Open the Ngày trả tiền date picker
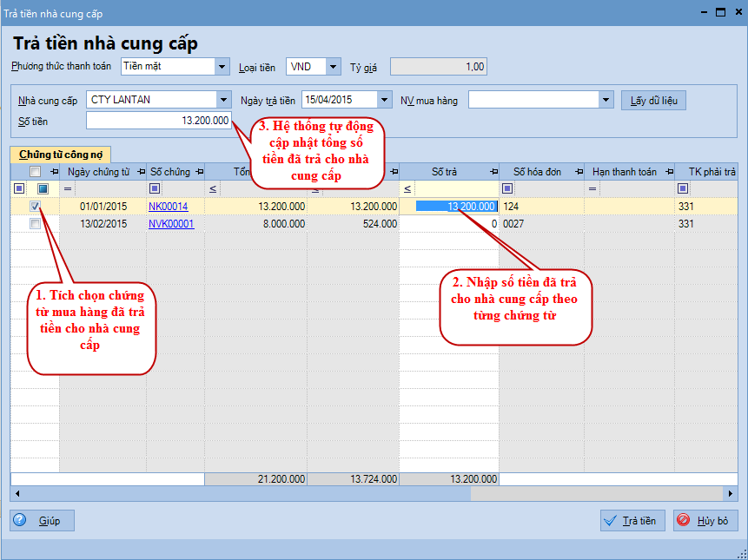 (x=384, y=100)
